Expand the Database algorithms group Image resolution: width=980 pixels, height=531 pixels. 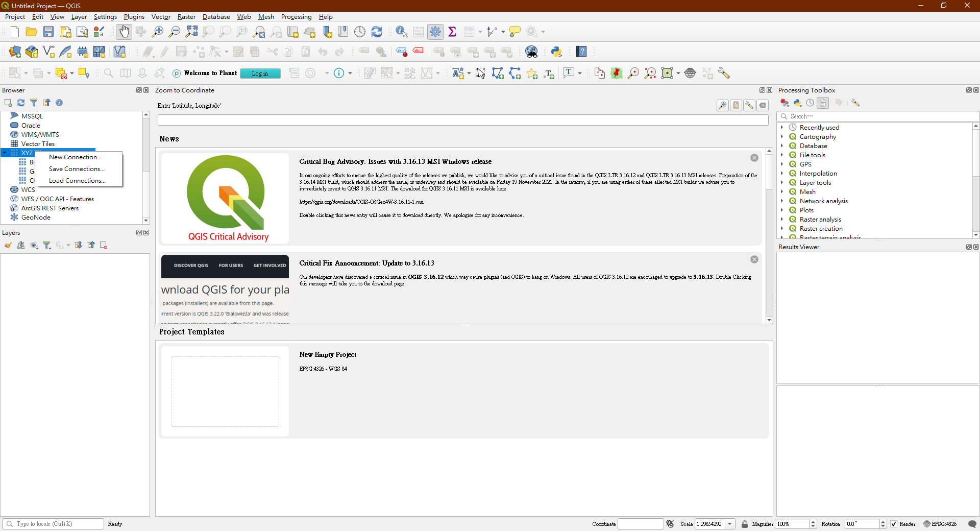782,146
